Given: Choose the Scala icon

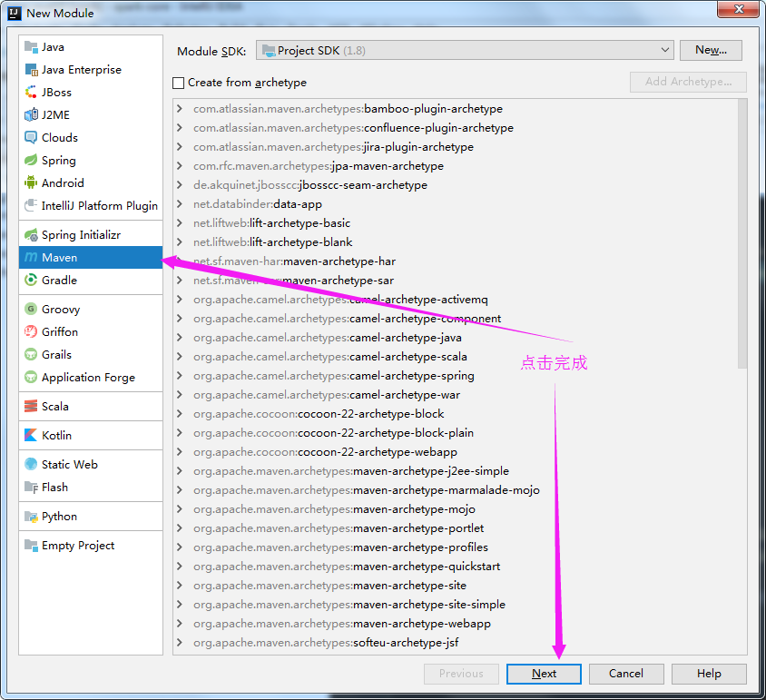Looking at the screenshot, I should (31, 406).
